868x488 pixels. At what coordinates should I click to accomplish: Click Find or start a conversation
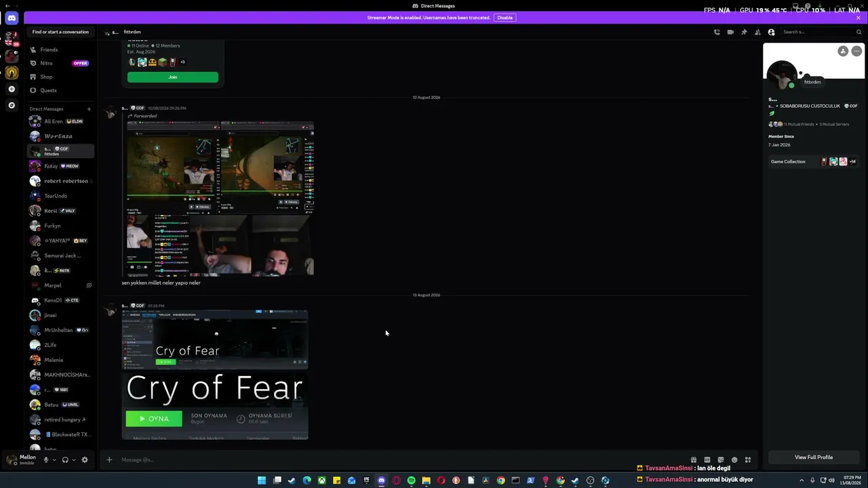pyautogui.click(x=60, y=32)
